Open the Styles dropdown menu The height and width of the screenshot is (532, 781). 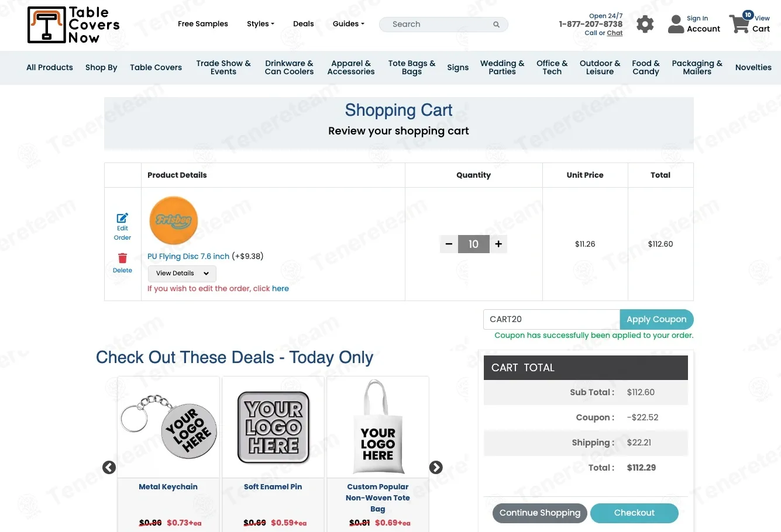click(260, 24)
